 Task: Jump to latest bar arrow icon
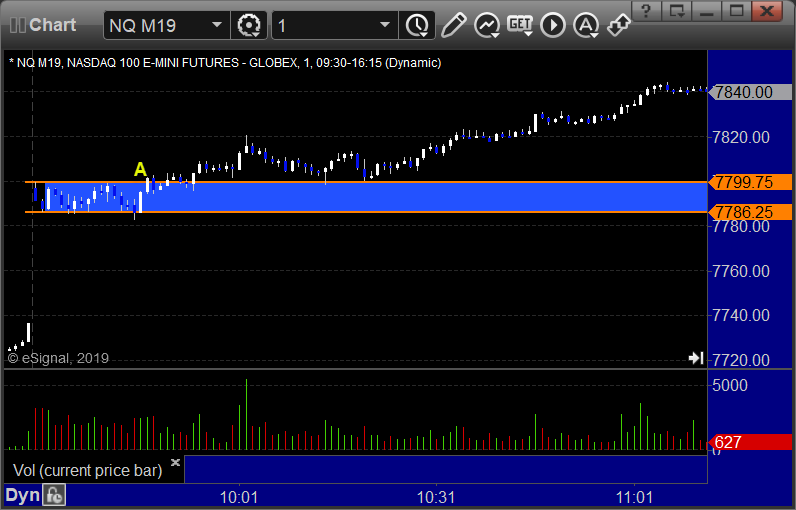coord(696,358)
